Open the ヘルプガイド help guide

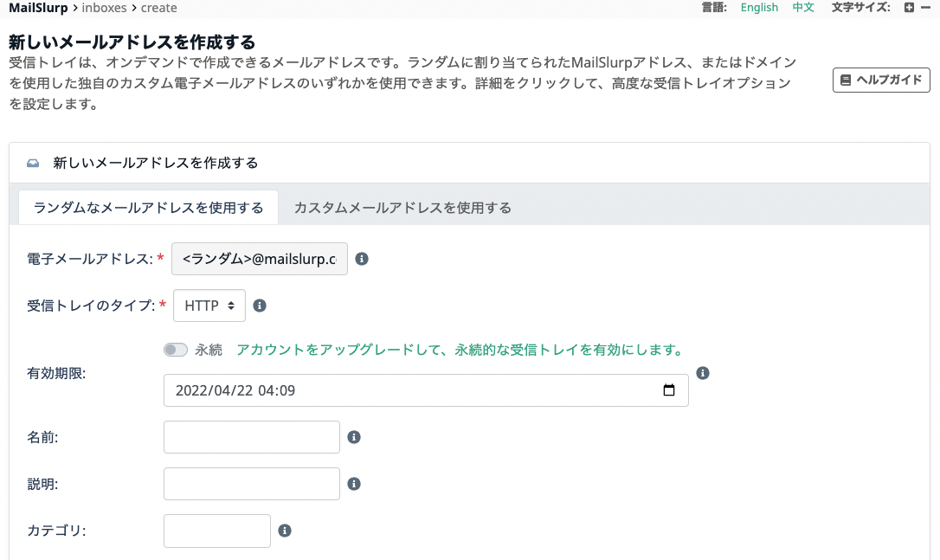(x=881, y=80)
